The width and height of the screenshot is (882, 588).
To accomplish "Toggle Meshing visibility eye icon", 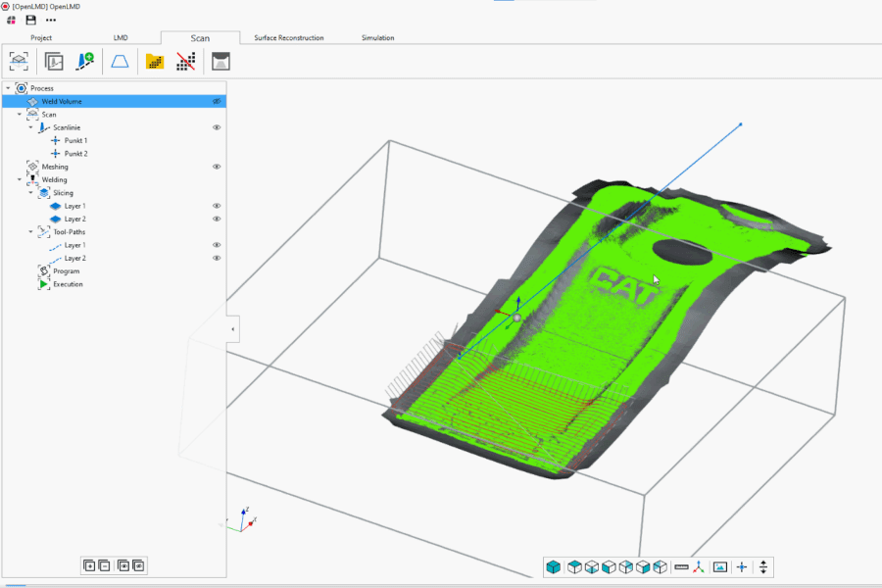I will pos(217,167).
